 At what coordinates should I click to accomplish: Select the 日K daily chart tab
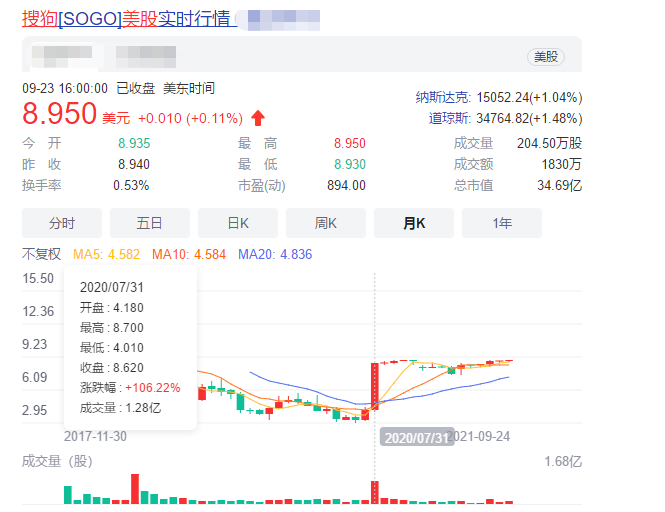point(238,223)
